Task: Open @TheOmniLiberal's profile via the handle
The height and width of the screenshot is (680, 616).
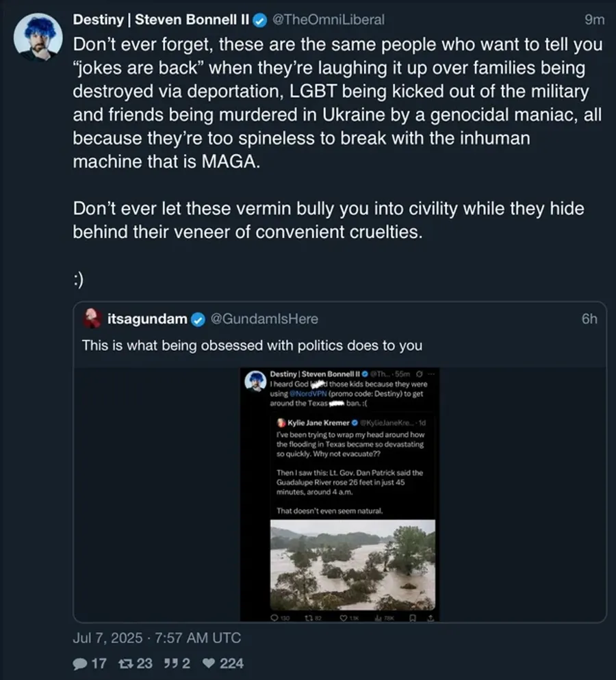Action: coord(330,20)
